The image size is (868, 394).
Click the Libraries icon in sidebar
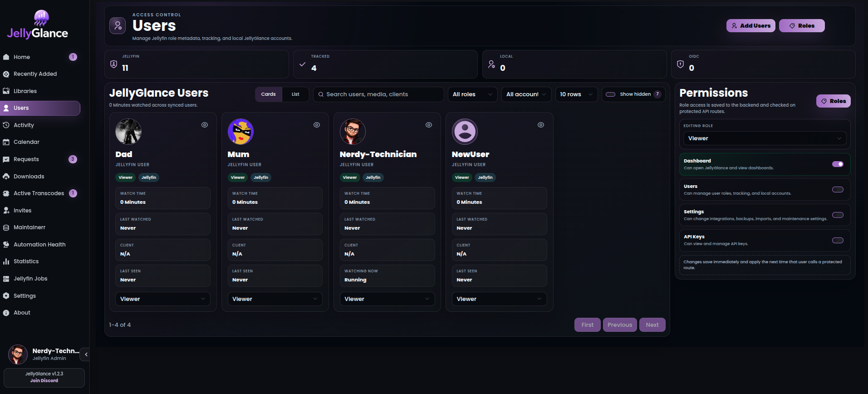click(6, 91)
